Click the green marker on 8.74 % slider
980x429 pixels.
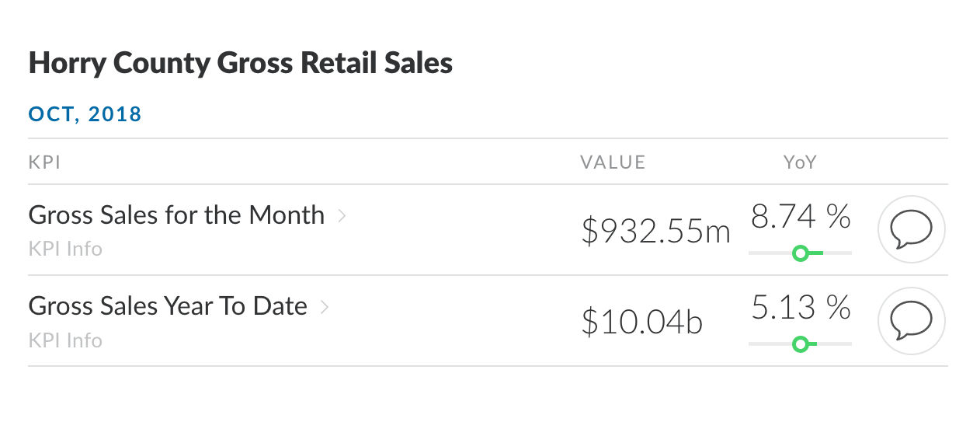point(800,253)
